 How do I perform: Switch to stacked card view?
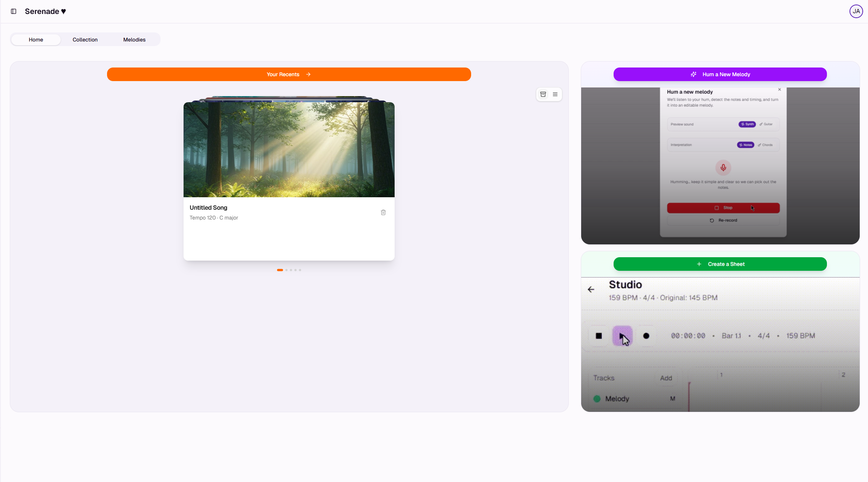click(x=543, y=94)
